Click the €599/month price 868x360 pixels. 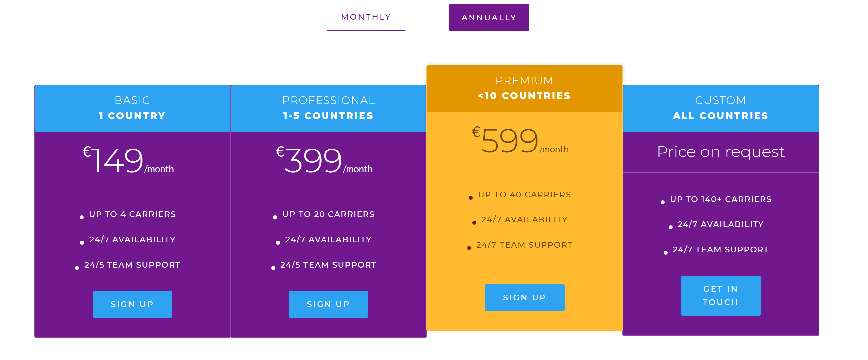(521, 140)
